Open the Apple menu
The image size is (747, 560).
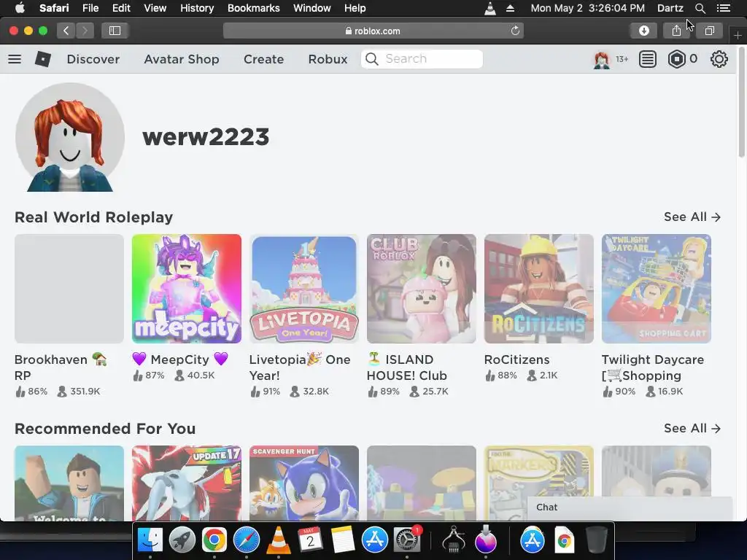point(20,8)
